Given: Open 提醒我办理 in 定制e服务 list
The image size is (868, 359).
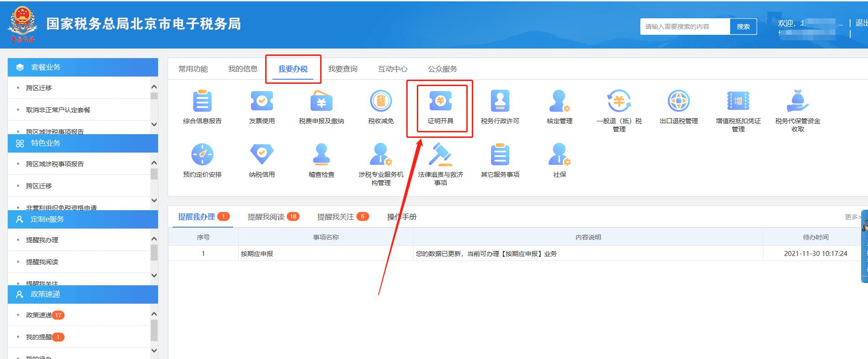Looking at the screenshot, I should click(x=42, y=240).
